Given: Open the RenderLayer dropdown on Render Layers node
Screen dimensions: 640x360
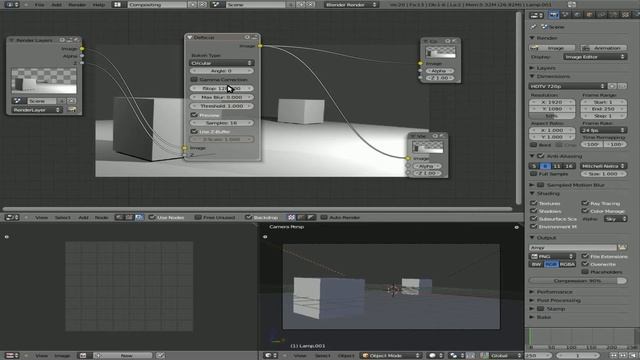Looking at the screenshot, I should pyautogui.click(x=36, y=110).
